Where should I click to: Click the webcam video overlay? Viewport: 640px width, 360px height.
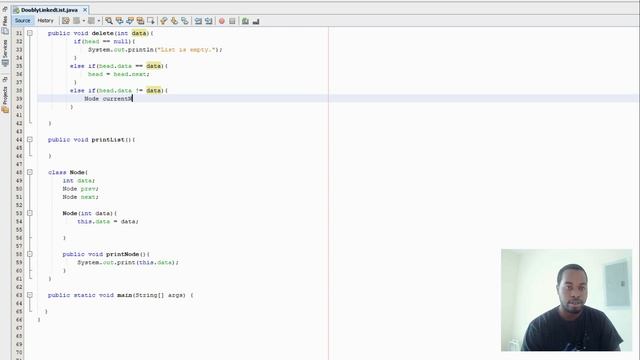(567, 300)
